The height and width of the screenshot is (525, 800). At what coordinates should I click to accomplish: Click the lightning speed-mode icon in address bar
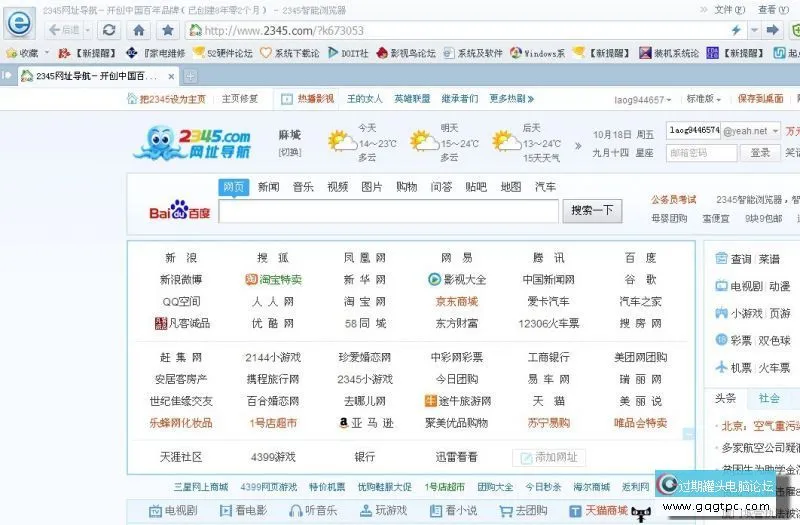click(x=736, y=30)
